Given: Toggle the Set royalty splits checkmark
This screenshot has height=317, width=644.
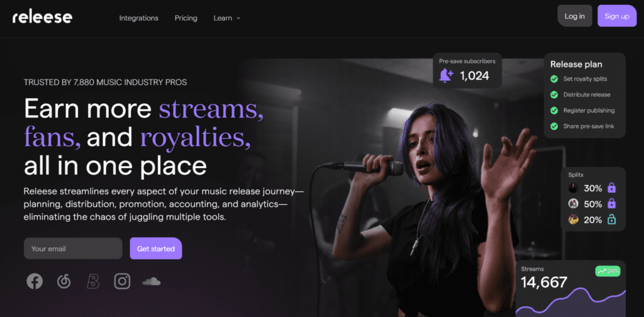Looking at the screenshot, I should coord(554,79).
